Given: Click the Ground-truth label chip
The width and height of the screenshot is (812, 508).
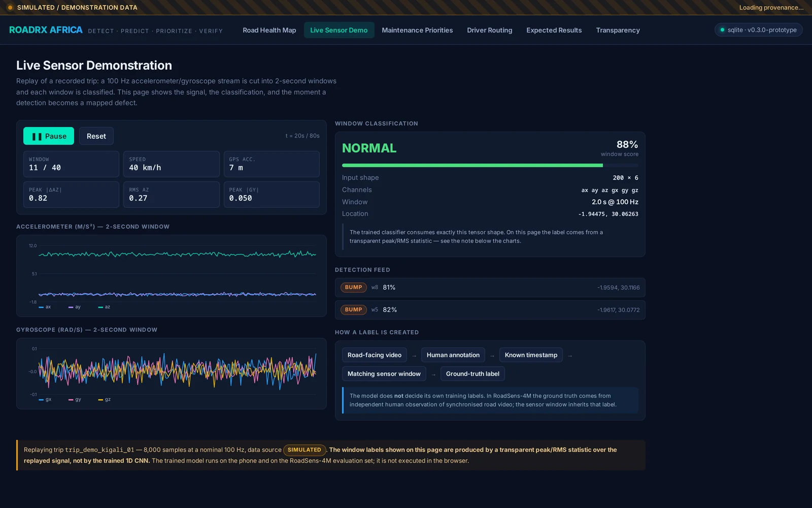Looking at the screenshot, I should point(472,374).
